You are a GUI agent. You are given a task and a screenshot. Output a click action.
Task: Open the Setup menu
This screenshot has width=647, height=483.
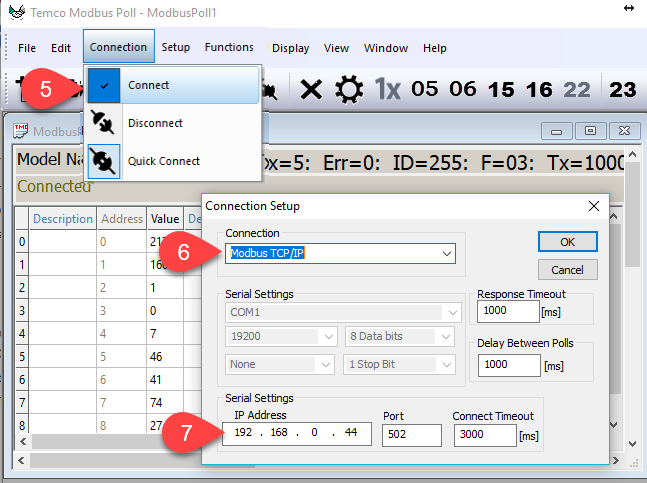click(x=175, y=47)
